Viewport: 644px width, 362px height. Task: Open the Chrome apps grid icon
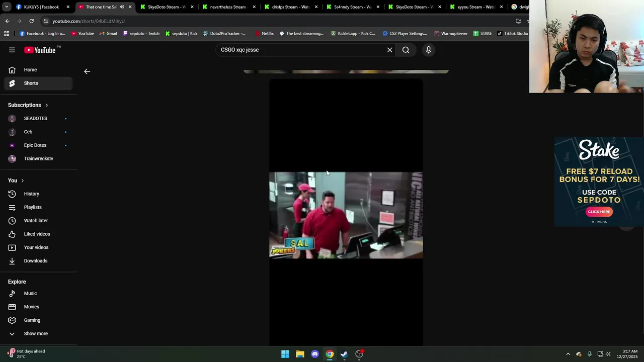click(7, 34)
